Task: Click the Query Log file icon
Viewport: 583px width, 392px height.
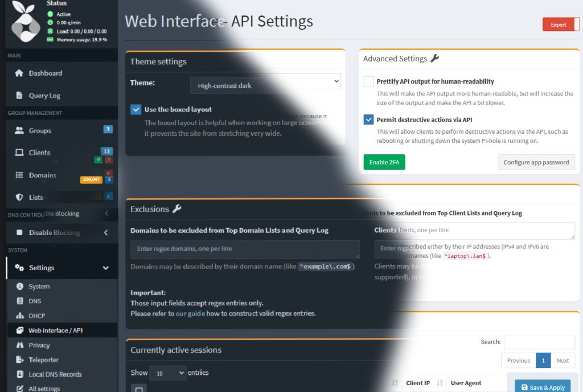Action: [19, 96]
